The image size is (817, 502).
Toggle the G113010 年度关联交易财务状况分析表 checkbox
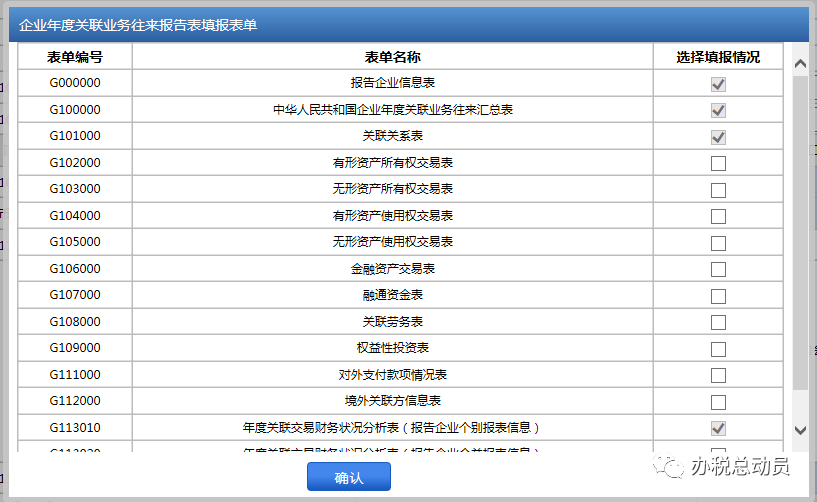pos(718,428)
